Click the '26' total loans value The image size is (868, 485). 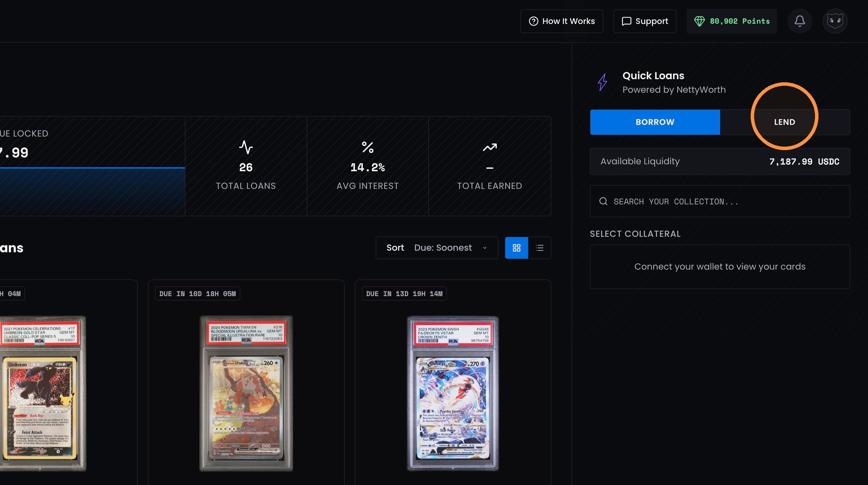(x=246, y=167)
